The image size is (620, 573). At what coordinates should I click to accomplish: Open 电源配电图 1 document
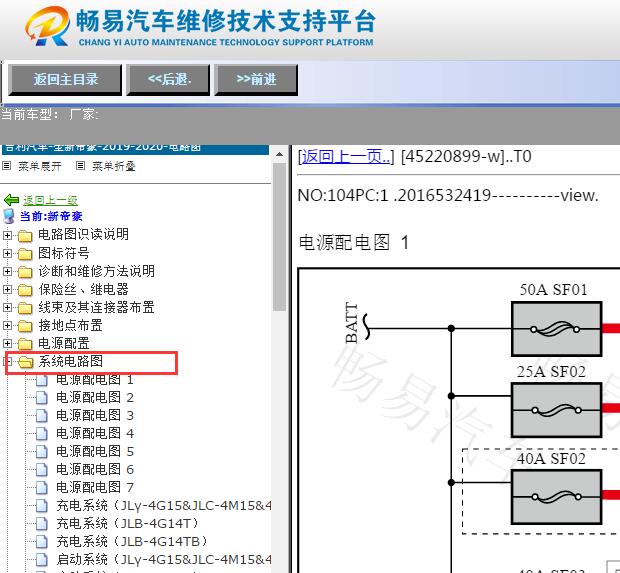tap(95, 380)
